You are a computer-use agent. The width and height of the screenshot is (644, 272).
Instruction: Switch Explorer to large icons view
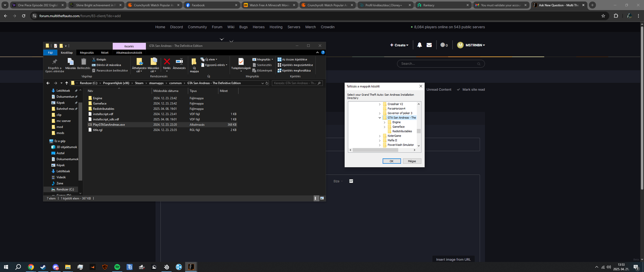(322, 198)
